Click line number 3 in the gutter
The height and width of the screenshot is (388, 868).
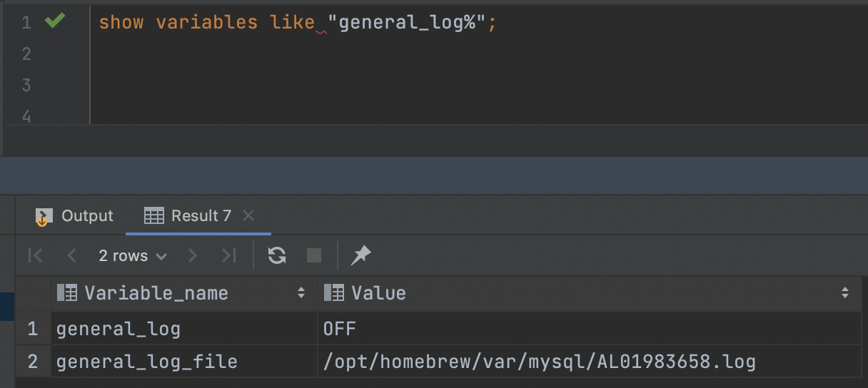26,86
